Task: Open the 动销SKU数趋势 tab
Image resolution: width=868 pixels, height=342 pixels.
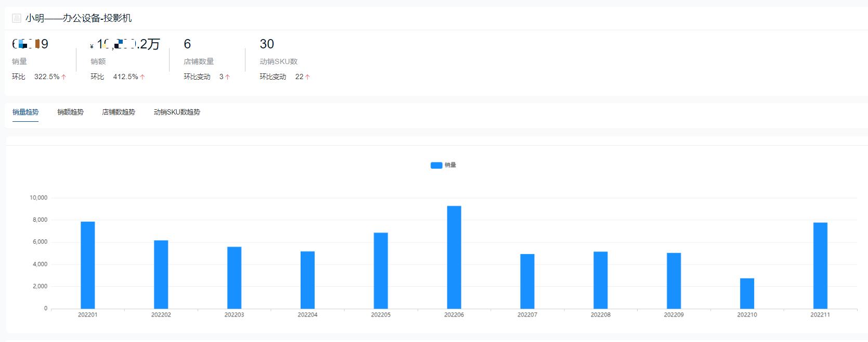Action: (177, 112)
